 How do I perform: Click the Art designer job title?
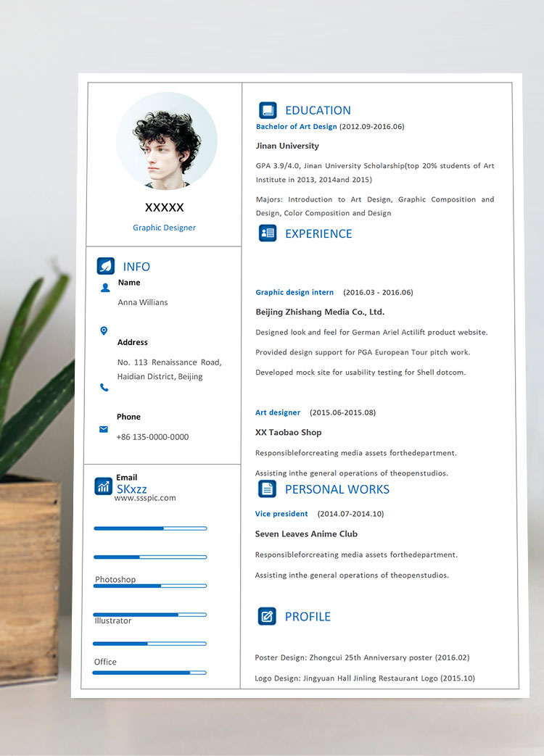click(x=278, y=412)
